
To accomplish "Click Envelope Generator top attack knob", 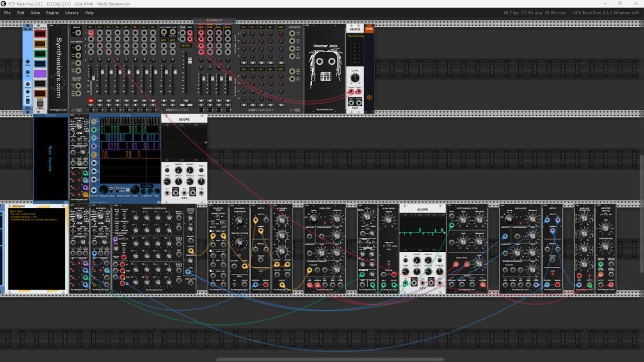I will 584,218.
